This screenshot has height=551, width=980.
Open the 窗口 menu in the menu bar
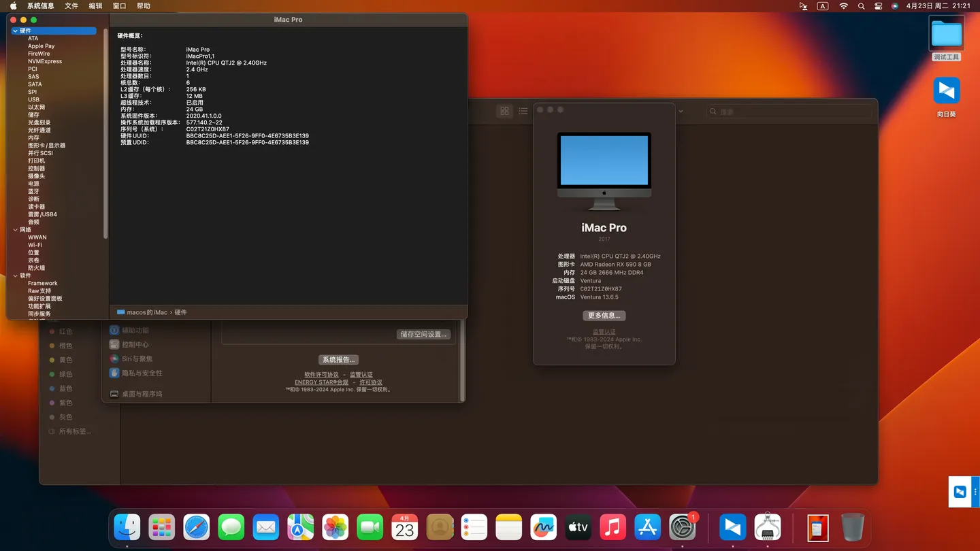click(119, 5)
